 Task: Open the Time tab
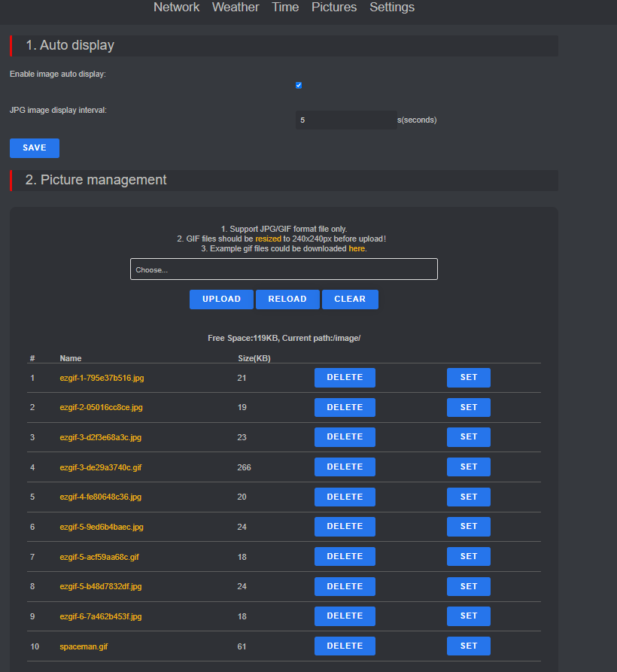point(285,8)
